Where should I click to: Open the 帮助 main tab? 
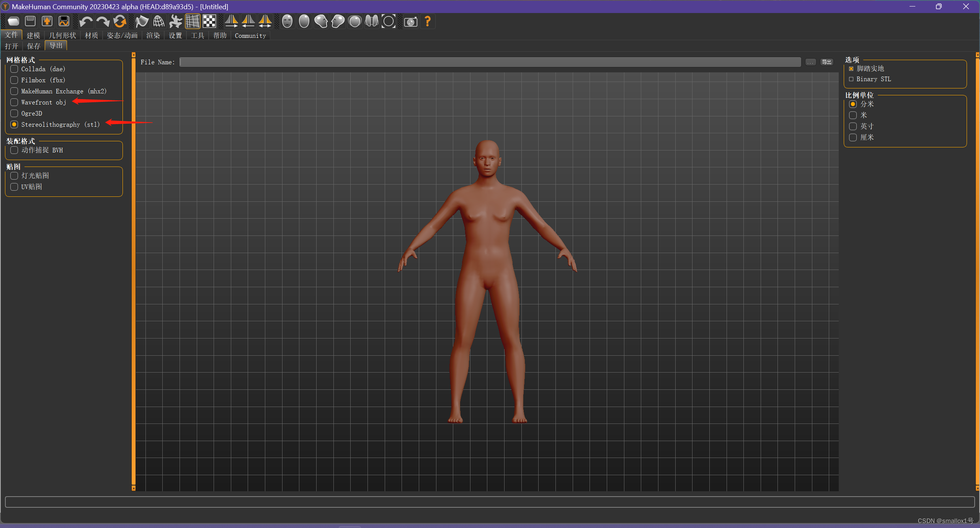220,36
